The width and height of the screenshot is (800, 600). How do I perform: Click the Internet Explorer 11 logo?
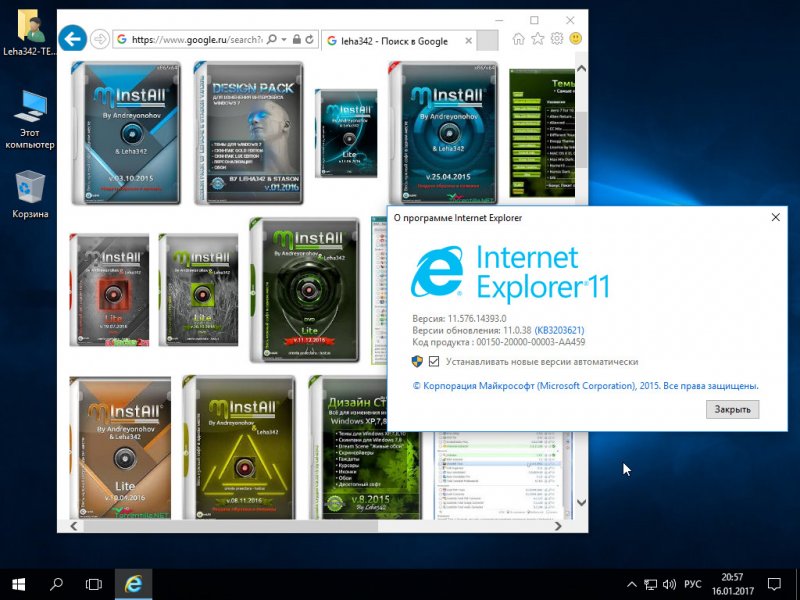(509, 272)
